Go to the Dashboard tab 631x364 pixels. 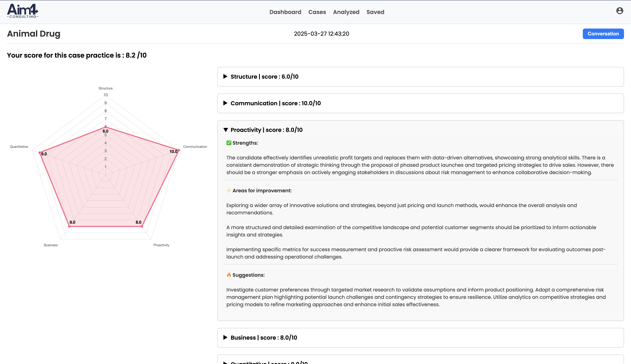click(x=285, y=12)
